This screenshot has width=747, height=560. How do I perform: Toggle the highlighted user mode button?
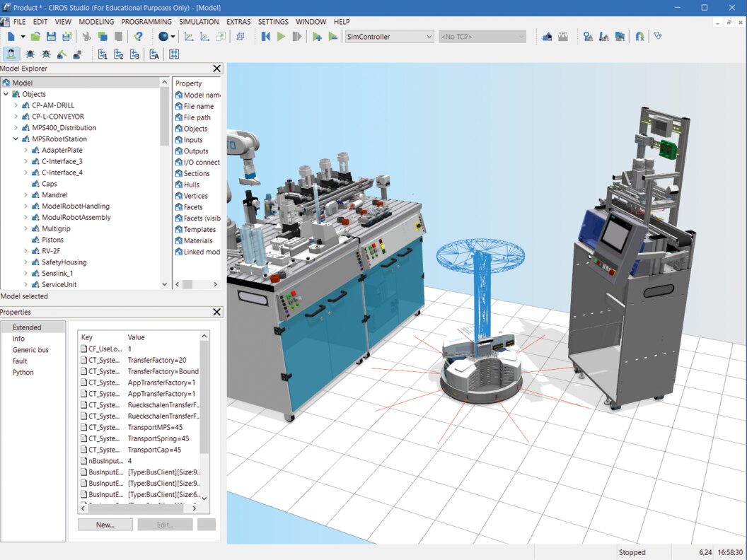[11, 54]
